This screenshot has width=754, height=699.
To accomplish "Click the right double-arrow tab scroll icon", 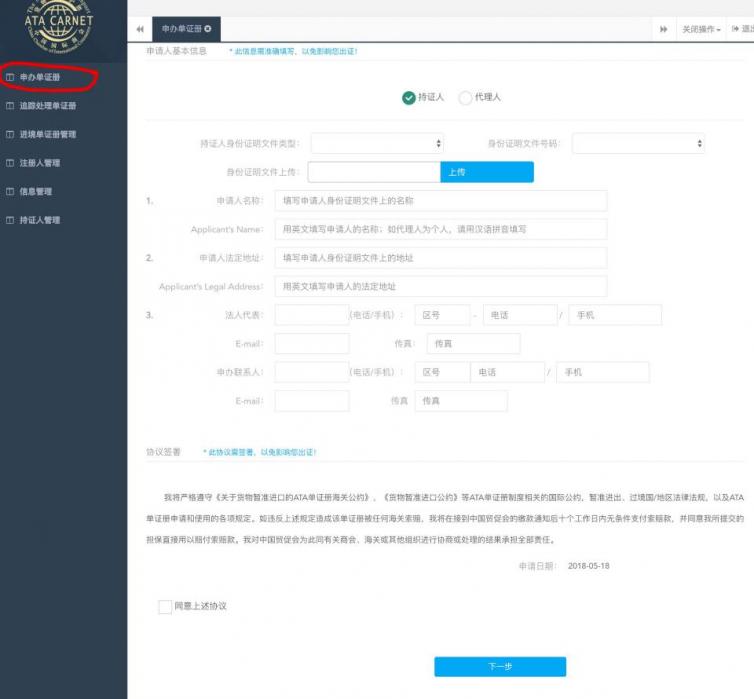I will (664, 29).
